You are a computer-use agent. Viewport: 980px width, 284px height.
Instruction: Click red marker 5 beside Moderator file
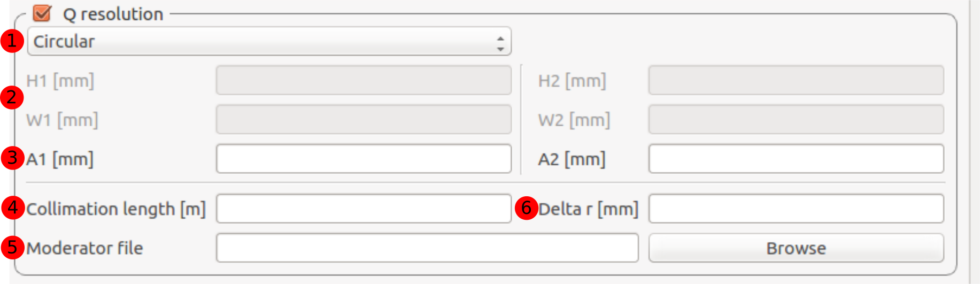point(12,248)
